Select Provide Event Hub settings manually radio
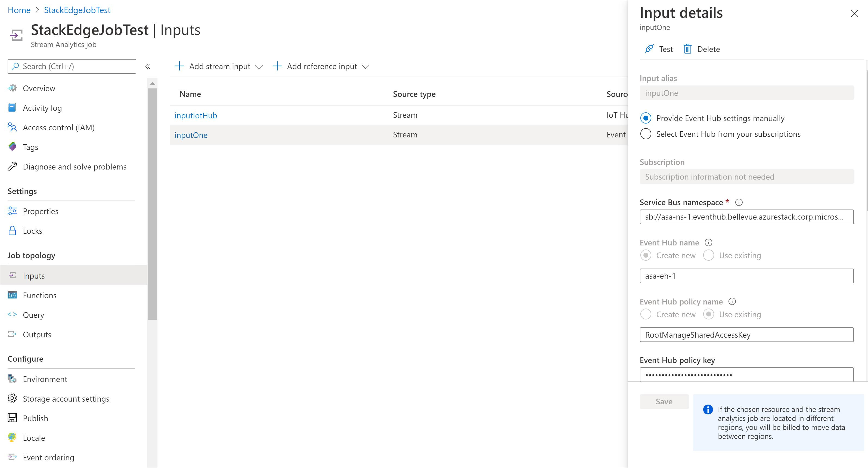The width and height of the screenshot is (868, 468). pyautogui.click(x=646, y=118)
